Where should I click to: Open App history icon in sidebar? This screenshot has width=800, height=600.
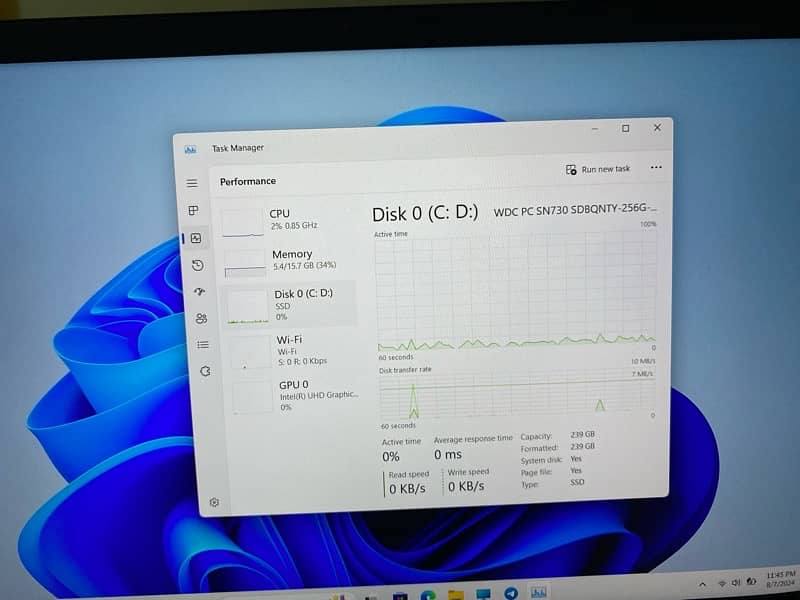click(x=198, y=265)
